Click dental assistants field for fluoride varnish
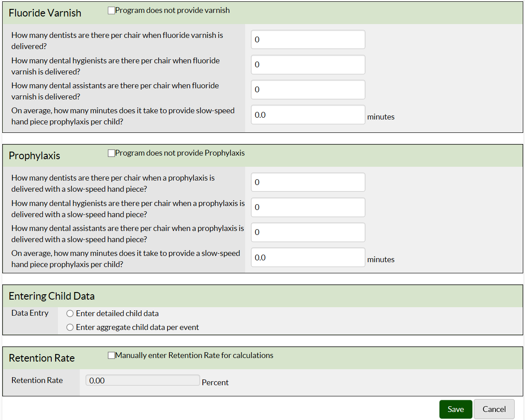The height and width of the screenshot is (420, 525). coord(308,90)
